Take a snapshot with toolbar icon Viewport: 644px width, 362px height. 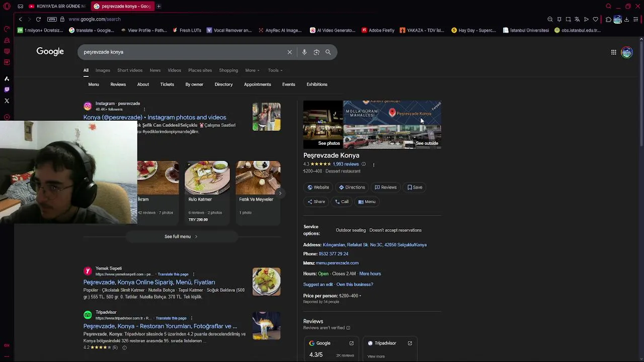(568, 19)
